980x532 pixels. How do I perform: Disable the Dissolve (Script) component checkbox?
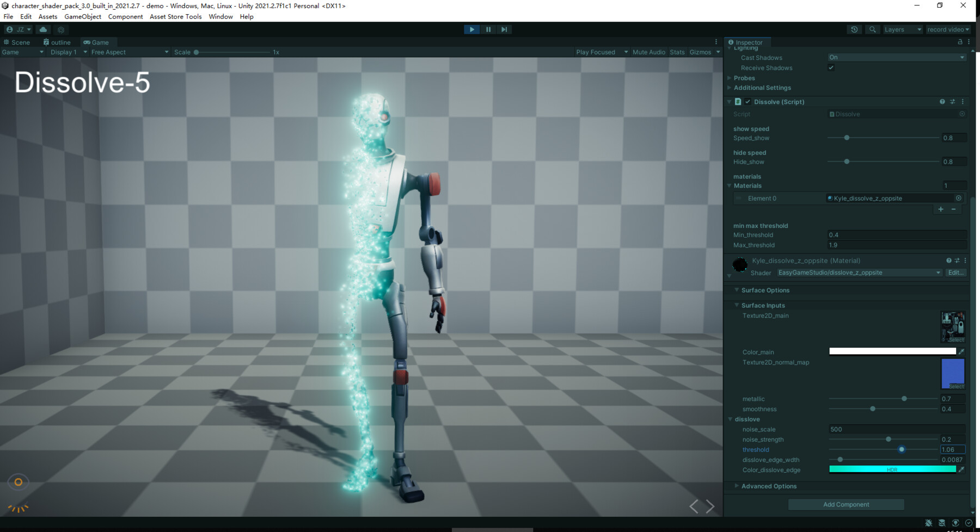(x=748, y=101)
